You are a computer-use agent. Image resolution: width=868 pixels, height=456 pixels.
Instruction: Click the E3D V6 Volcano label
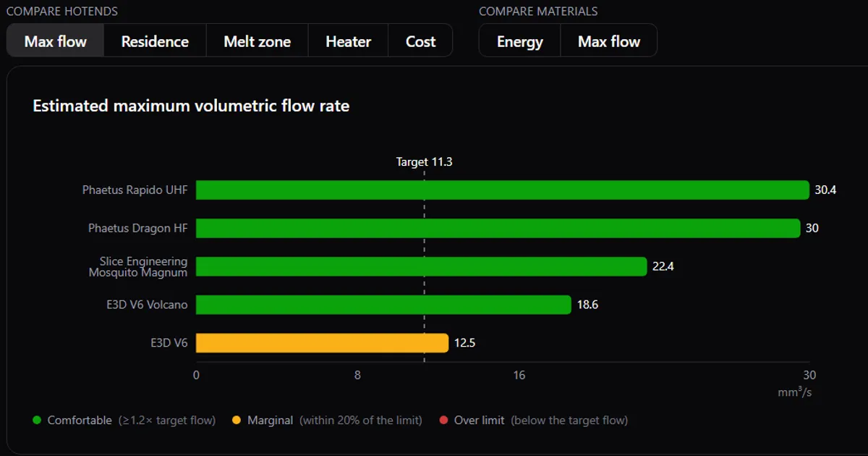tap(147, 305)
